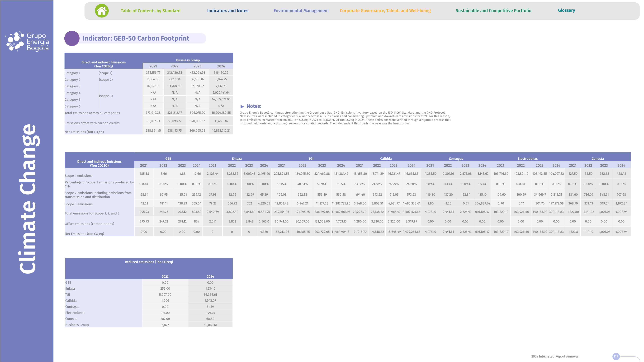Click the Business Group row label in reduced table
The image size is (644, 362).
pyautogui.click(x=77, y=325)
